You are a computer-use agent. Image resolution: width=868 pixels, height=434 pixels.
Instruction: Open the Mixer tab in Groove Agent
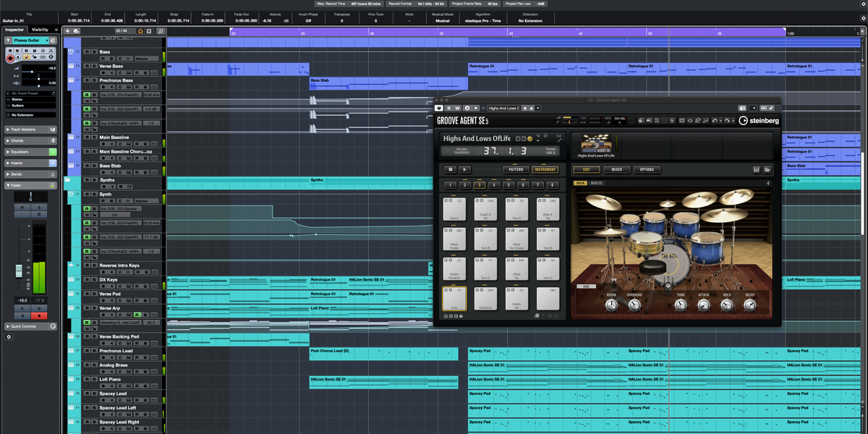[616, 170]
